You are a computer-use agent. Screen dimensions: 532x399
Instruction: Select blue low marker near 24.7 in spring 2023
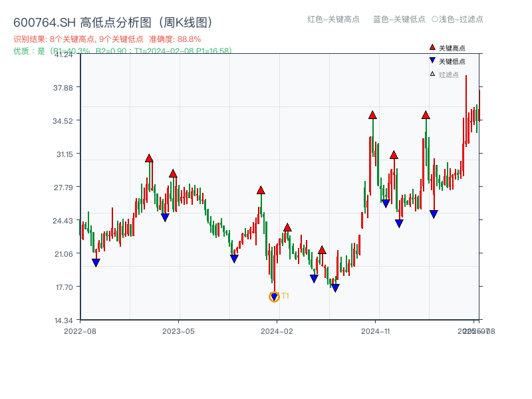[165, 217]
